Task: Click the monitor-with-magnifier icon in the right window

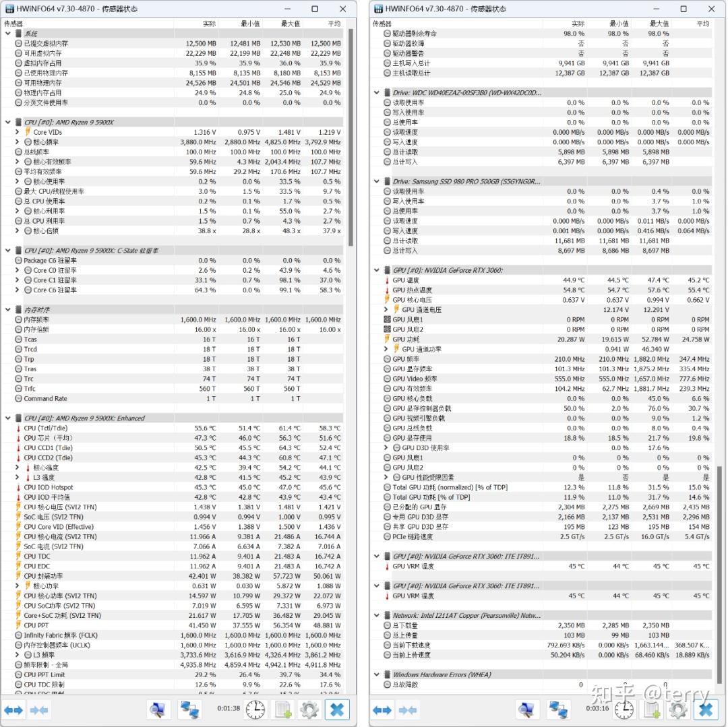Action: point(526,709)
